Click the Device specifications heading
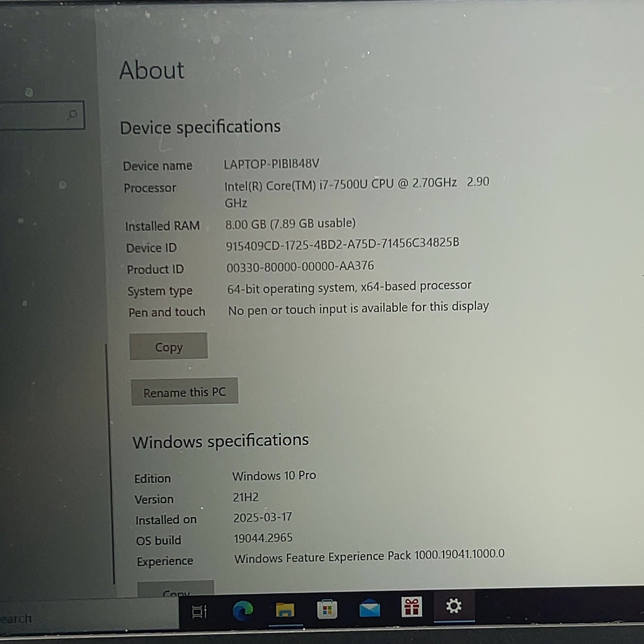The image size is (644, 644). [200, 128]
